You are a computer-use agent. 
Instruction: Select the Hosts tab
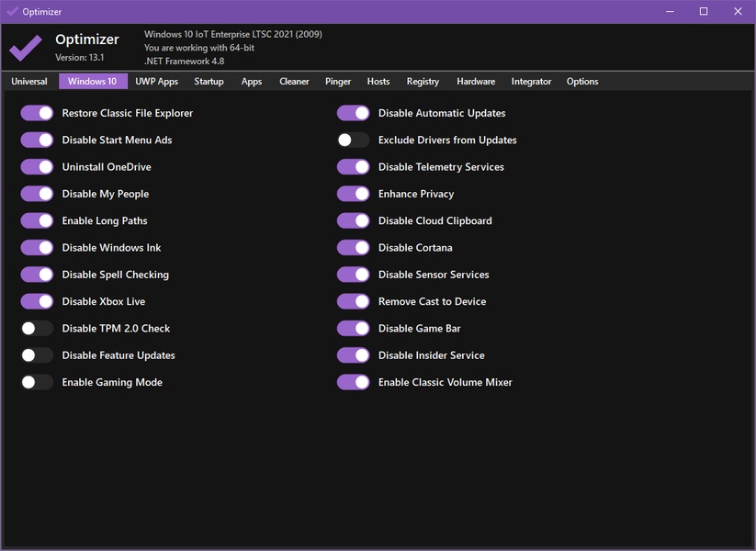[x=378, y=82]
